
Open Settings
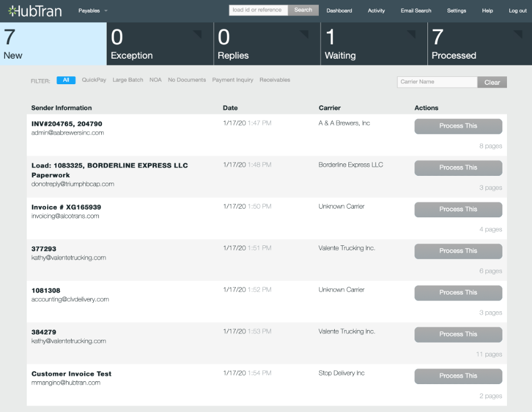(x=456, y=11)
